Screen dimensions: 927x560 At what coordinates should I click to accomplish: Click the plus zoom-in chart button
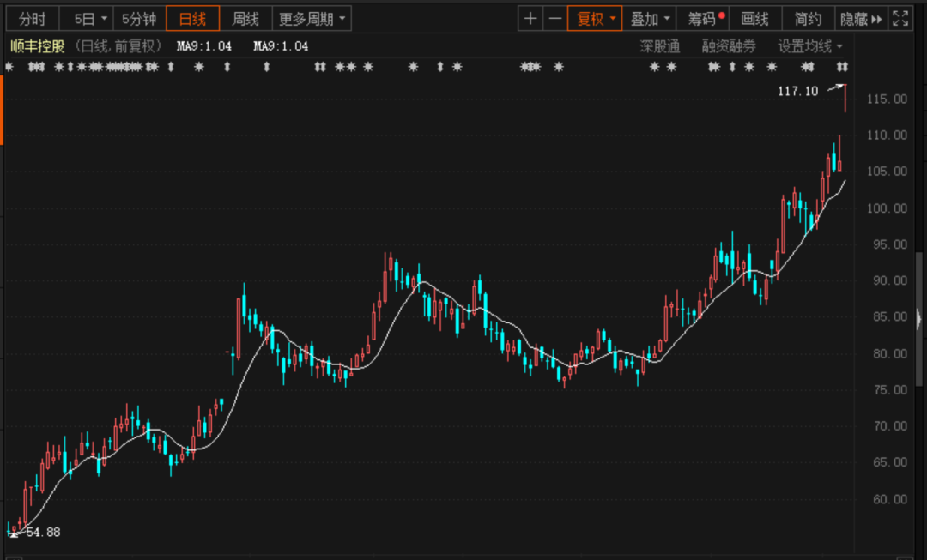tap(531, 19)
